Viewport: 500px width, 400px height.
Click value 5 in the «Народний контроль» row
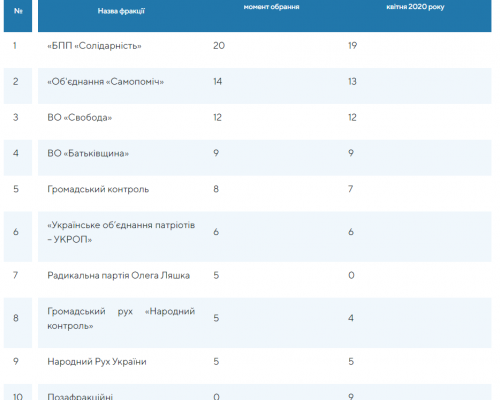(x=216, y=318)
